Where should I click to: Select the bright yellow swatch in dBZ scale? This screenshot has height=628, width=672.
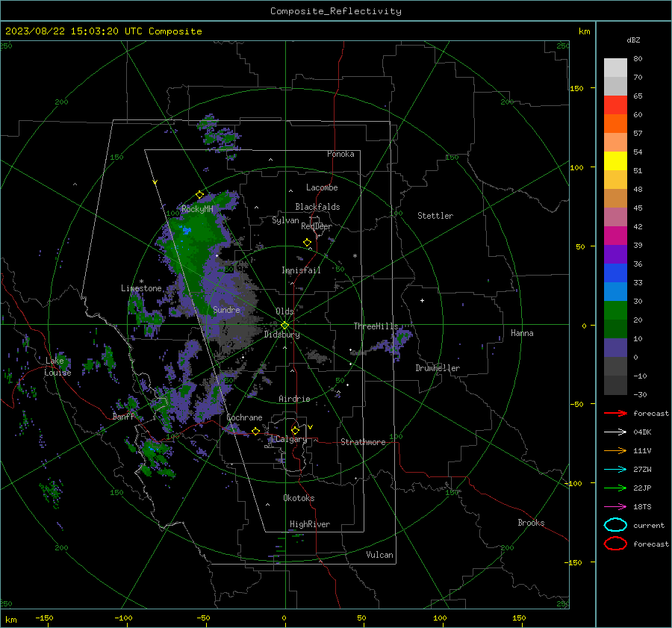click(615, 161)
